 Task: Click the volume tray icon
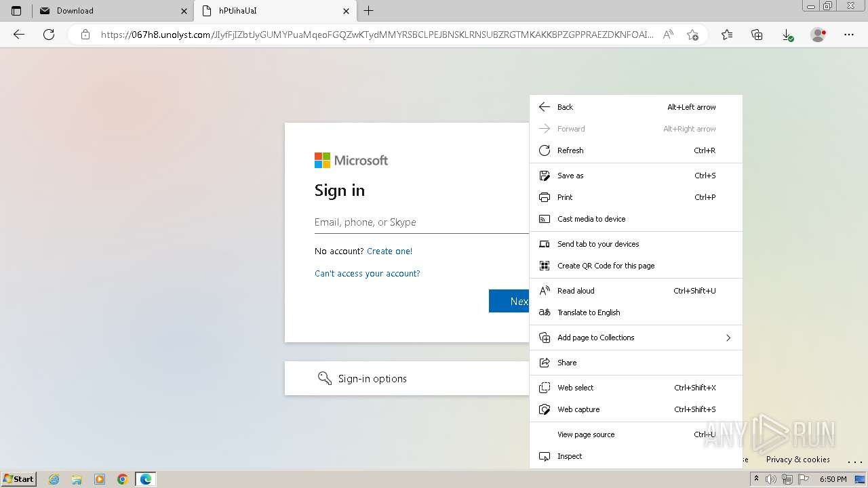click(x=771, y=479)
